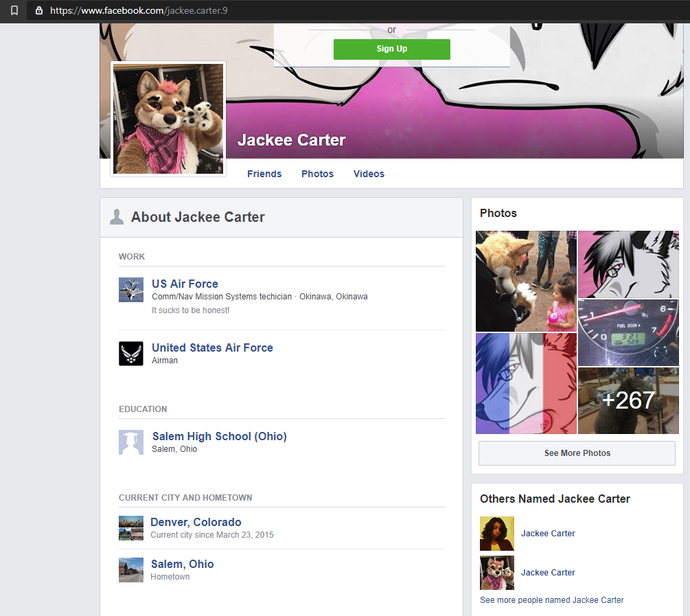Open the photo of fursuiter with child
Screen dimensions: 690x616
click(x=526, y=281)
